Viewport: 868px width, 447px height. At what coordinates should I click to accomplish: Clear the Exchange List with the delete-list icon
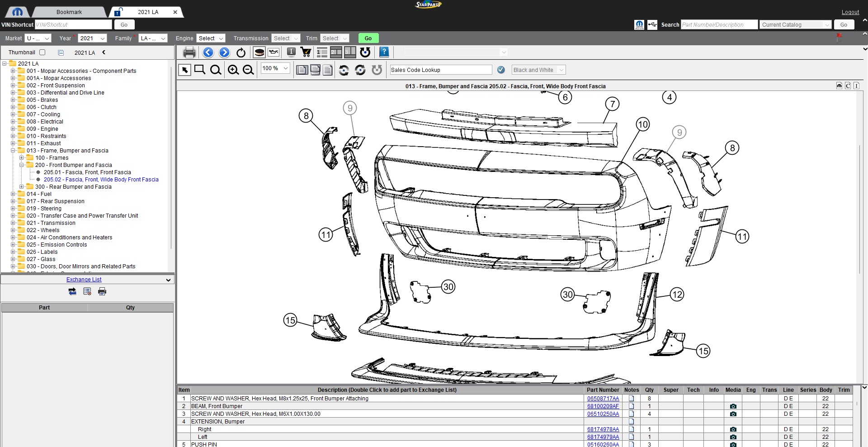click(87, 292)
